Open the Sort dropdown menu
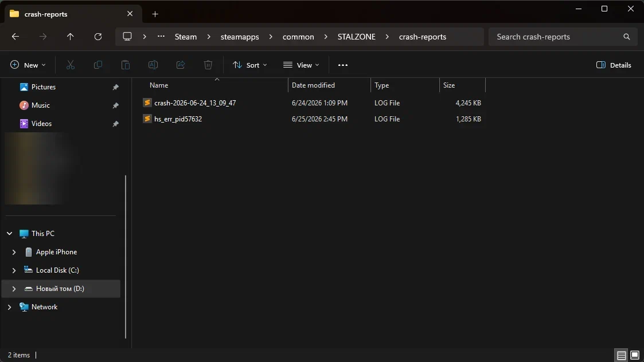 point(249,65)
